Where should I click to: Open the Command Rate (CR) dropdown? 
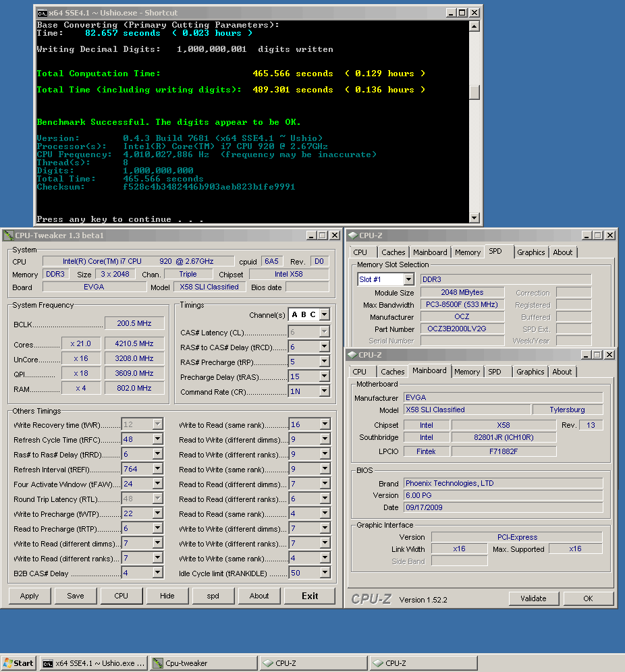coord(325,391)
